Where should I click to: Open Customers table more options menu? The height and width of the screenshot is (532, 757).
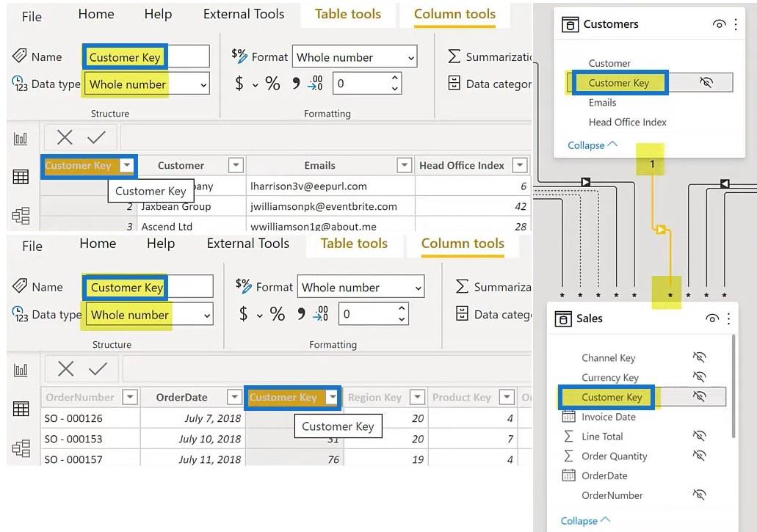736,24
